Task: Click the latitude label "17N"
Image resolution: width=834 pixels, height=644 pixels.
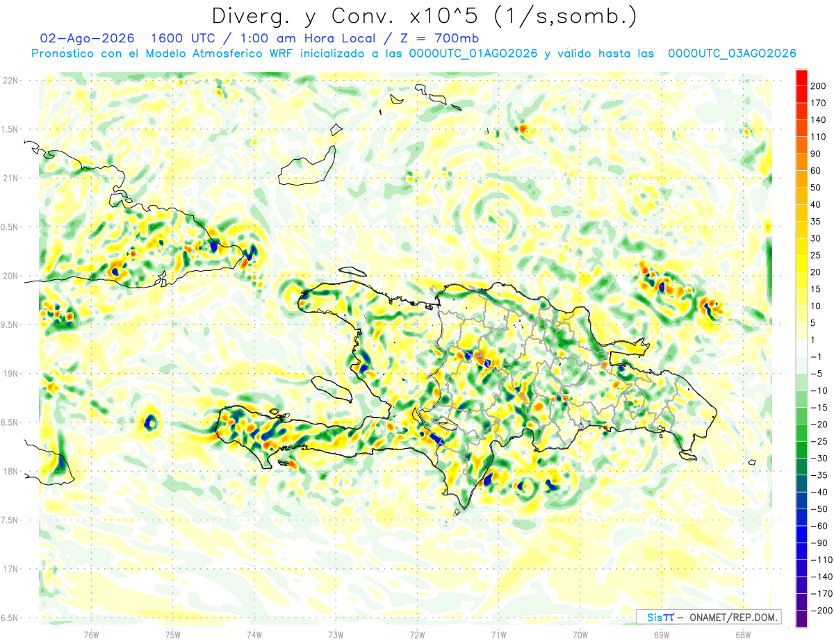Action: [10, 569]
